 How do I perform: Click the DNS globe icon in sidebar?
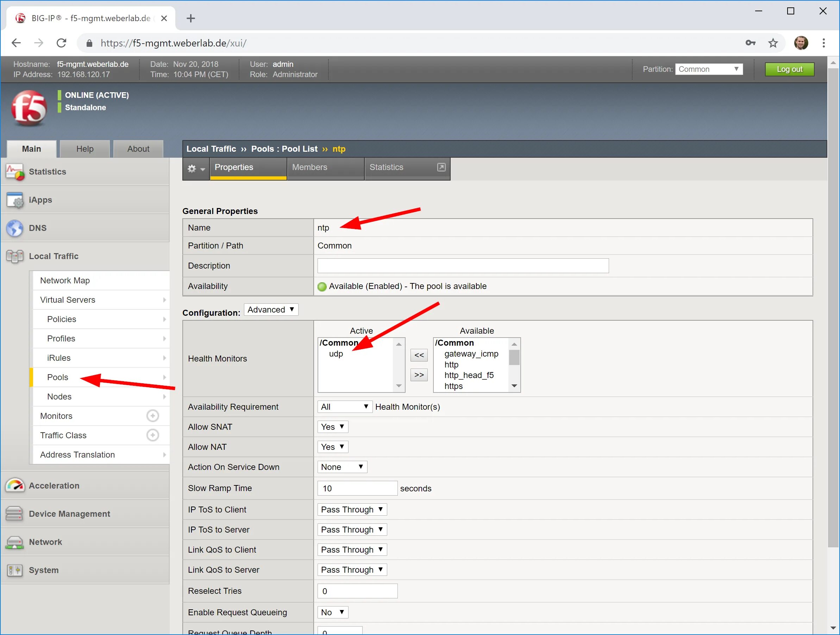tap(15, 228)
